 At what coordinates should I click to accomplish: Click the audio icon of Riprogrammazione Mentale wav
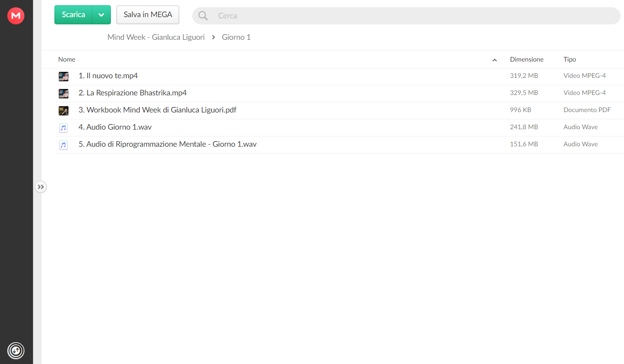pyautogui.click(x=63, y=145)
